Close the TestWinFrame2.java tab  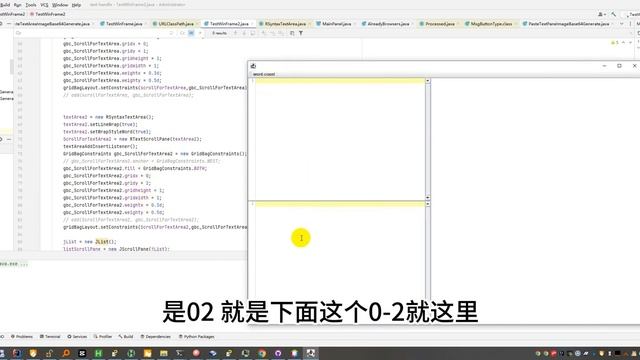point(253,24)
